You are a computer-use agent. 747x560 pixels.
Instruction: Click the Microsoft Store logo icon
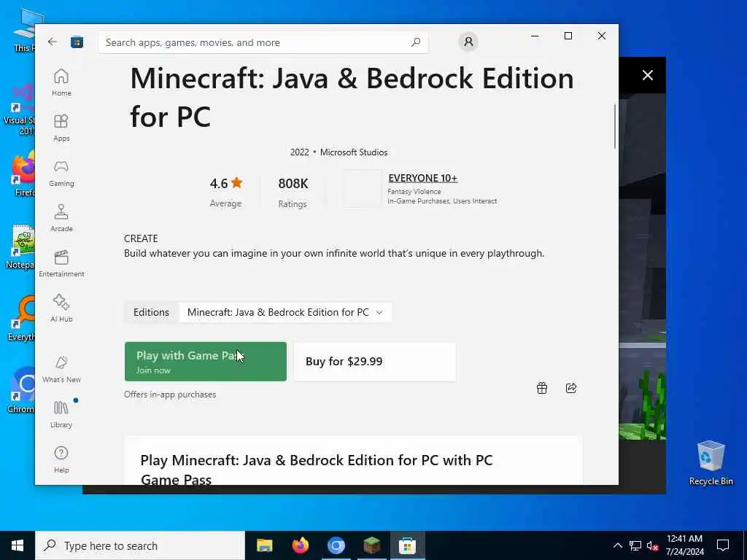coord(77,42)
